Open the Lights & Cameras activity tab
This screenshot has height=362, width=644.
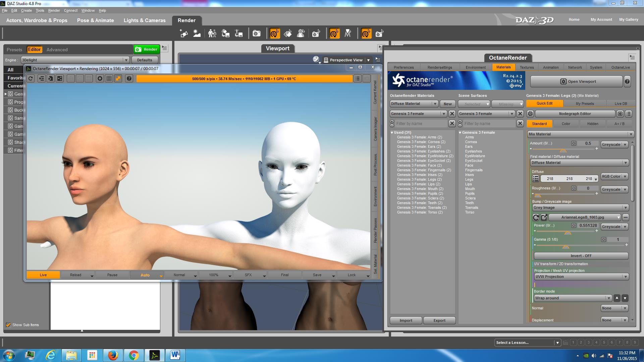(145, 20)
